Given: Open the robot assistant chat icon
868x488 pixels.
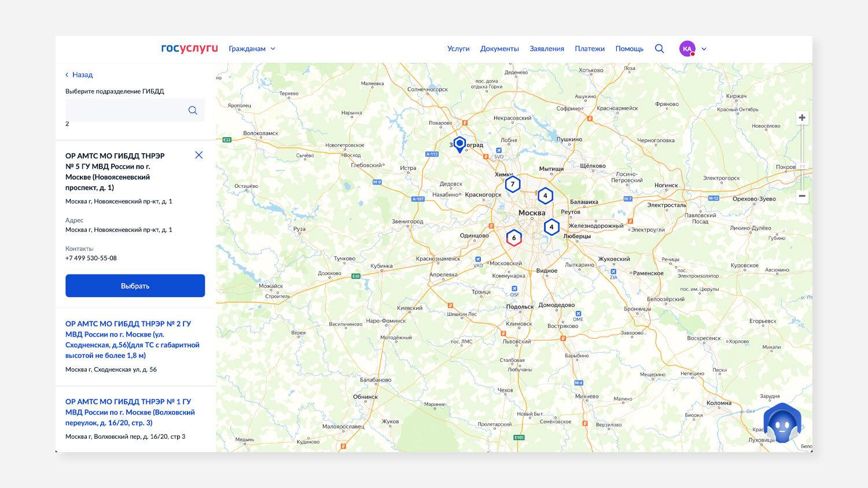Looking at the screenshot, I should 782,424.
